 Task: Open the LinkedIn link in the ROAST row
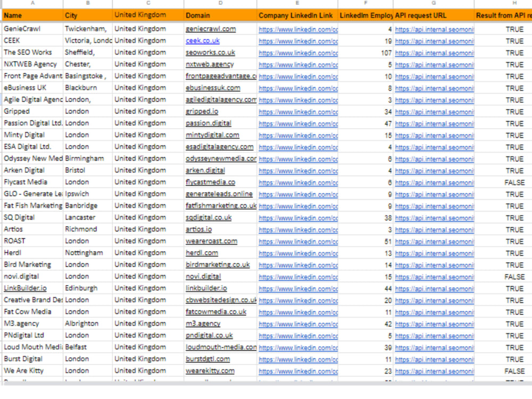(298, 242)
